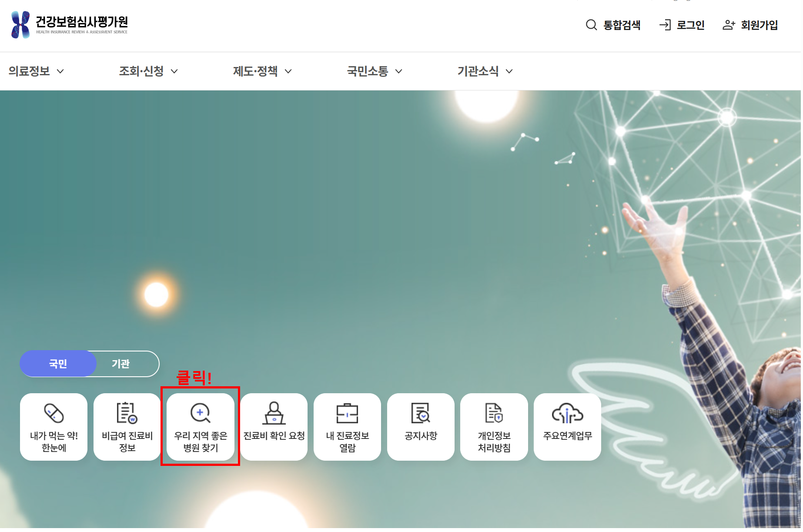Click the 공지사항 document search icon

421,413
